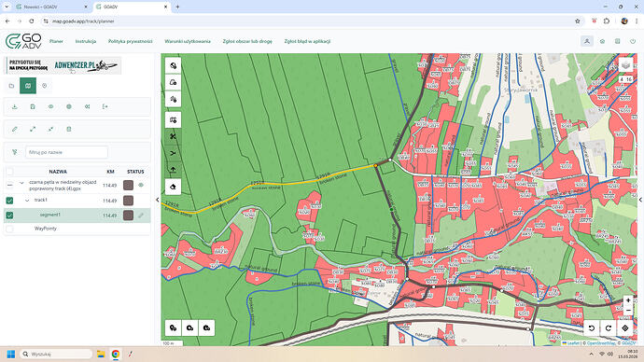The width and height of the screenshot is (644, 362).
Task: Select the upward arrow tool
Action: pyautogui.click(x=173, y=170)
